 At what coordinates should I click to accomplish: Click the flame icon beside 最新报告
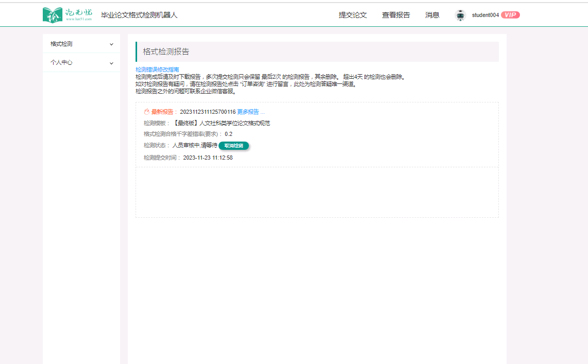(x=146, y=112)
